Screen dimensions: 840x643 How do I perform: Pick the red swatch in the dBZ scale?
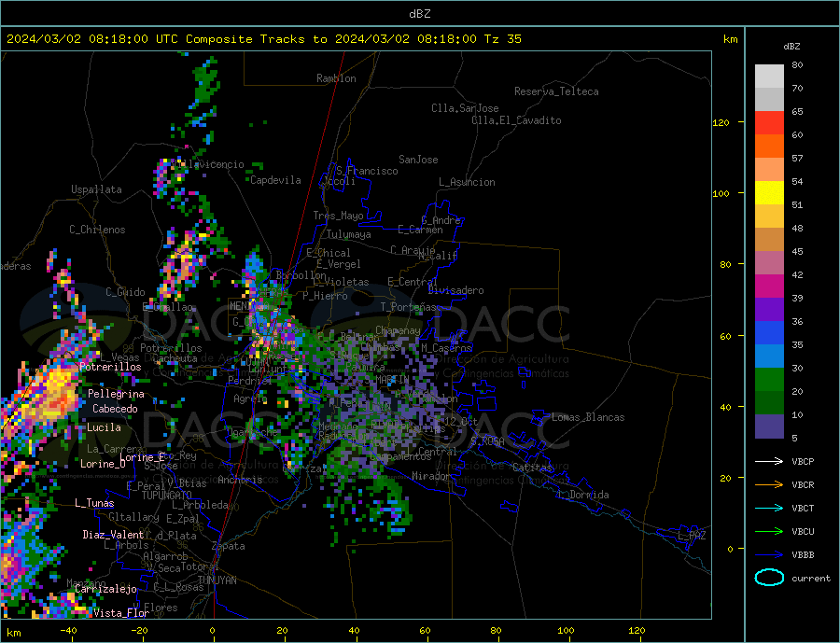tap(769, 122)
